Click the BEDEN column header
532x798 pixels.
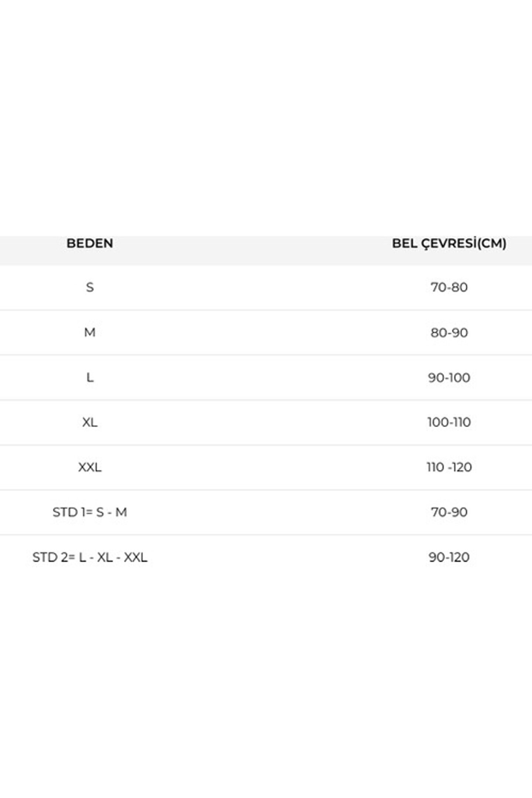[x=90, y=243]
